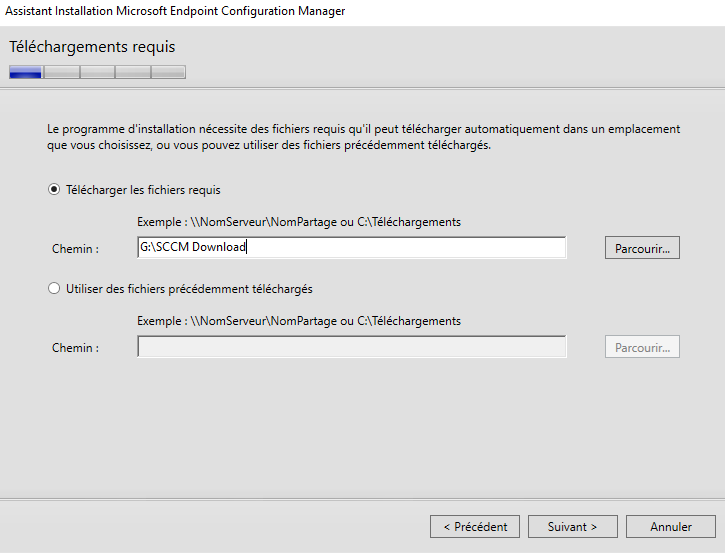Click the greyed-out path field under previously downloaded files

click(351, 347)
